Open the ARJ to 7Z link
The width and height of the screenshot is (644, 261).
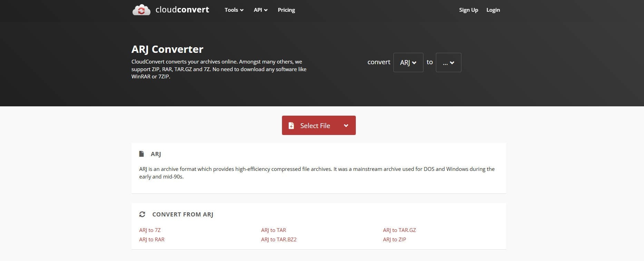pos(150,230)
